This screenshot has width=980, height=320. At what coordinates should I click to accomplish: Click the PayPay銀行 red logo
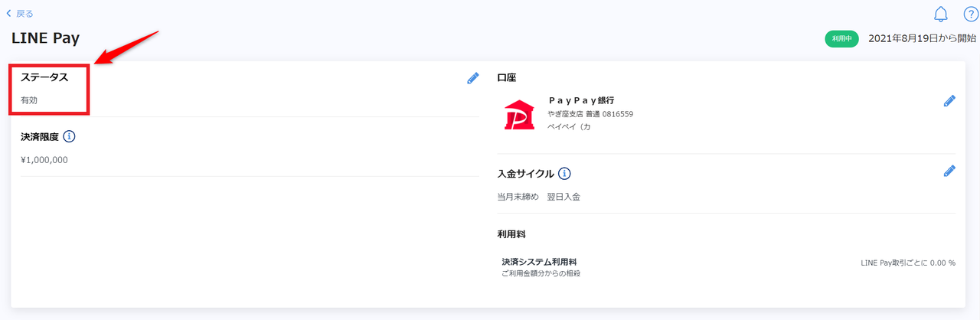coord(520,115)
